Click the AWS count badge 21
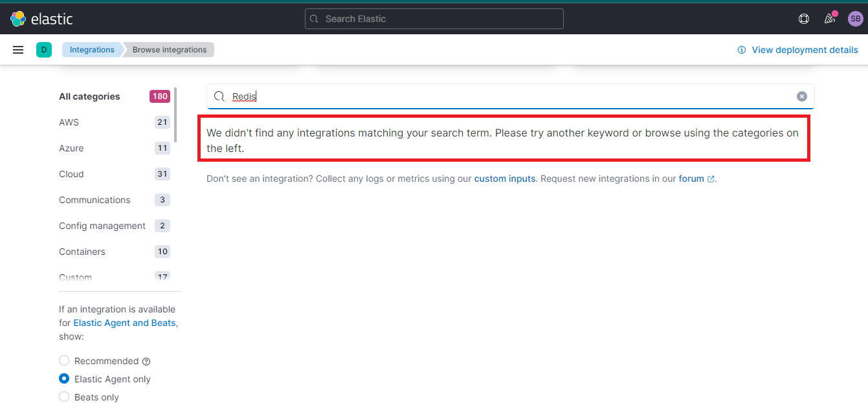The image size is (868, 403). click(162, 122)
